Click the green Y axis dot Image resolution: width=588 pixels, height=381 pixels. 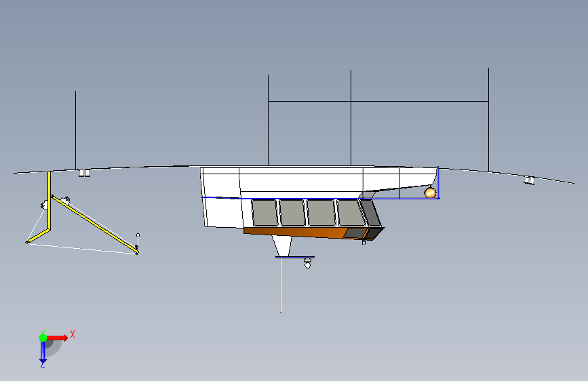pos(43,338)
